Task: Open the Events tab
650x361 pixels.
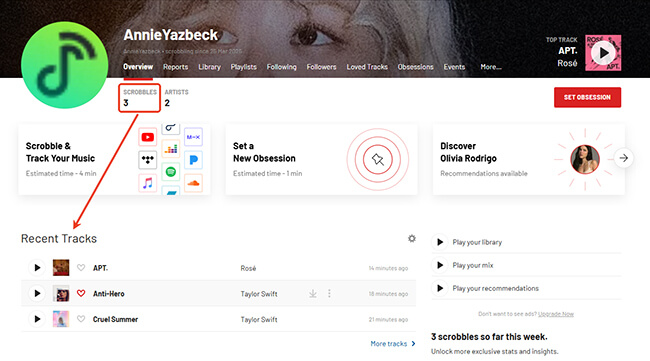Action: [454, 67]
